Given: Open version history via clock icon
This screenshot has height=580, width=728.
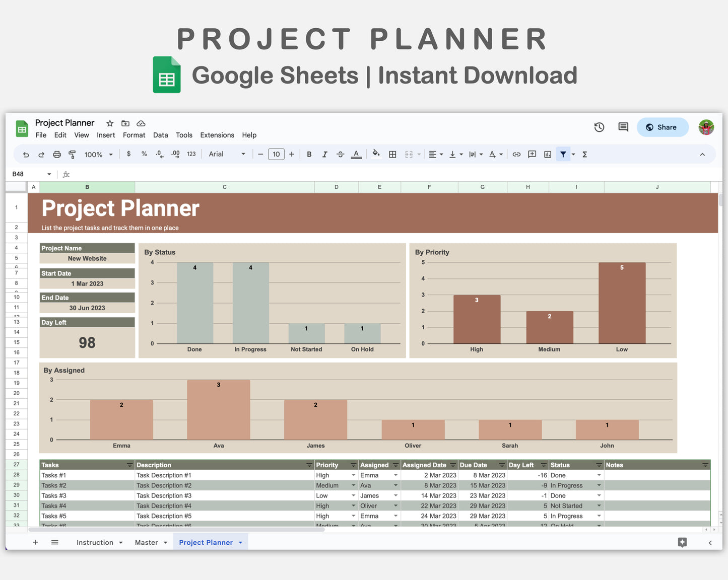Looking at the screenshot, I should (599, 127).
